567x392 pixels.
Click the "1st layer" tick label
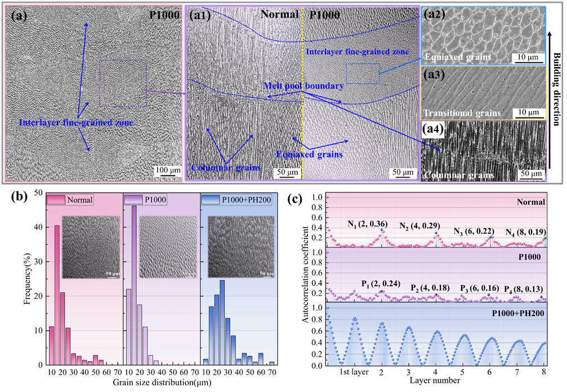click(x=354, y=372)
